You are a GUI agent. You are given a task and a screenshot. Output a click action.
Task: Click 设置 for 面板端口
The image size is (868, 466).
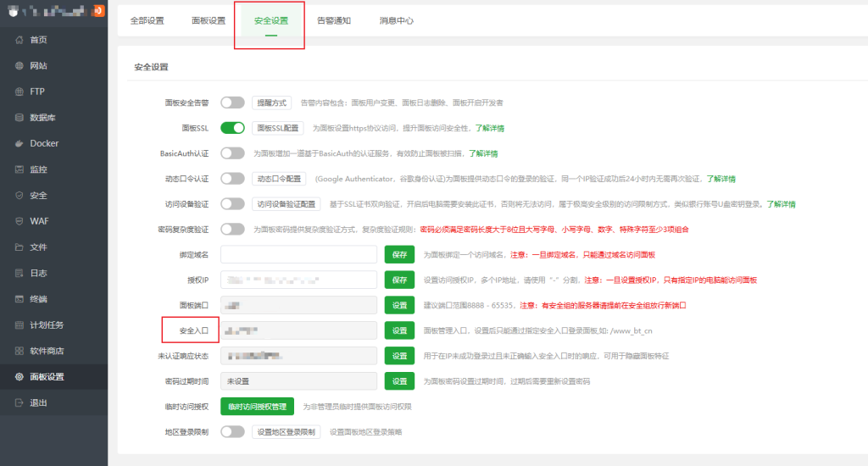[400, 306]
